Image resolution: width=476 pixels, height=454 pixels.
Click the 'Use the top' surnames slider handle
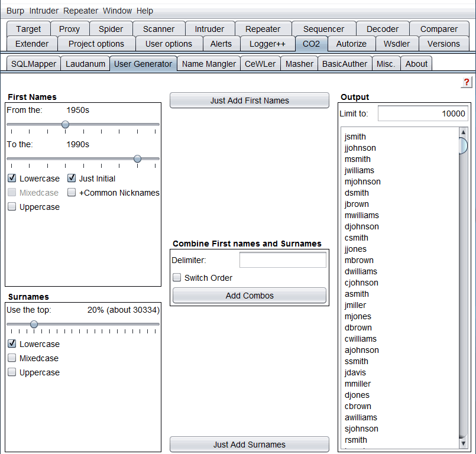pyautogui.click(x=34, y=325)
